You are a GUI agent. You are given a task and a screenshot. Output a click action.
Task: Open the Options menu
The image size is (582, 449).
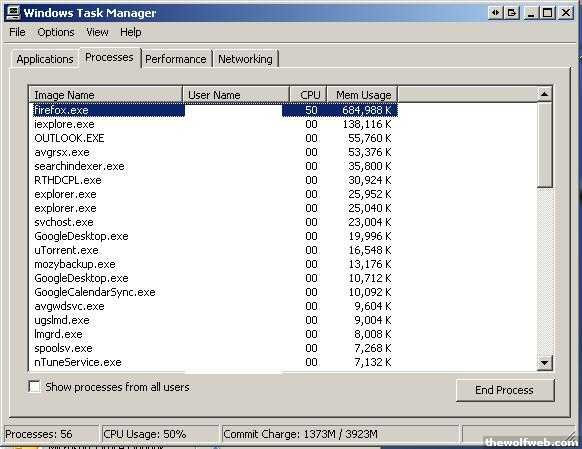(56, 32)
